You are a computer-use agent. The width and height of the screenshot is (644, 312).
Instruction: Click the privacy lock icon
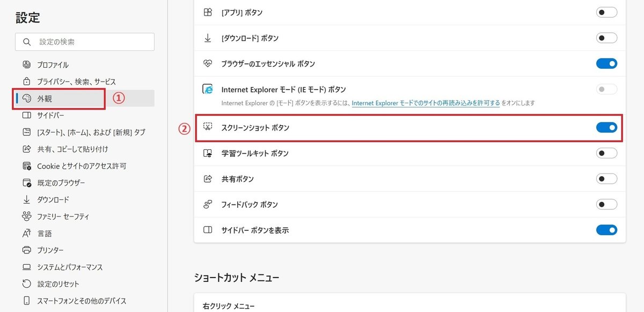coord(27,82)
